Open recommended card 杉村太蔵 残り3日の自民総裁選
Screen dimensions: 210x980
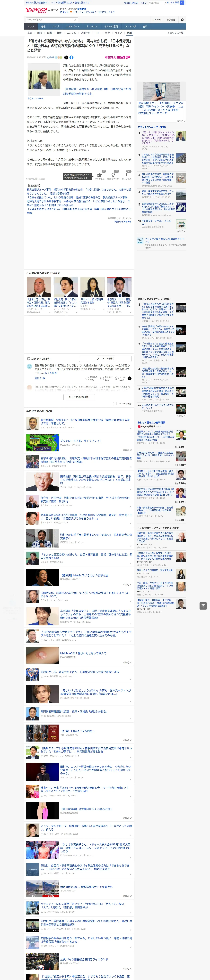(x=66, y=295)
